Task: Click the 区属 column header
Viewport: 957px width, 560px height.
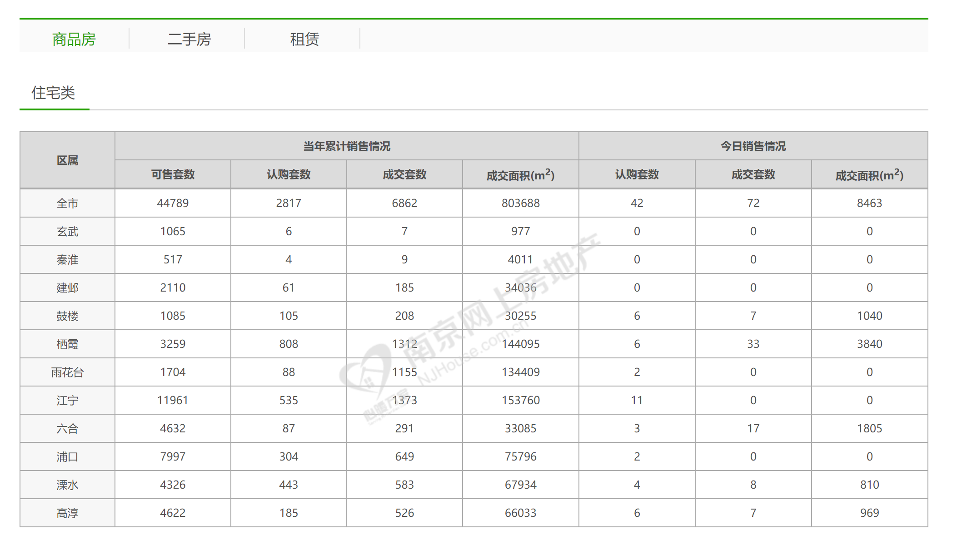Action: (x=67, y=160)
